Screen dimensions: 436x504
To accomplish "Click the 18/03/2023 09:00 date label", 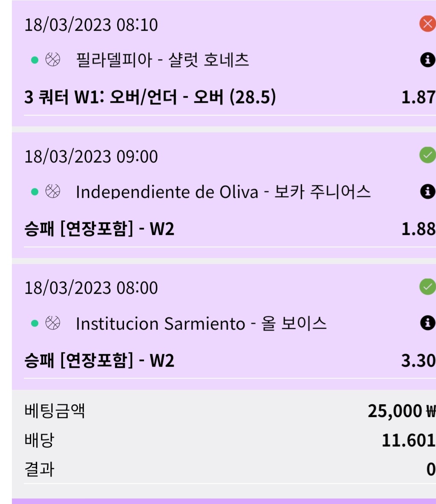I will point(91,157).
